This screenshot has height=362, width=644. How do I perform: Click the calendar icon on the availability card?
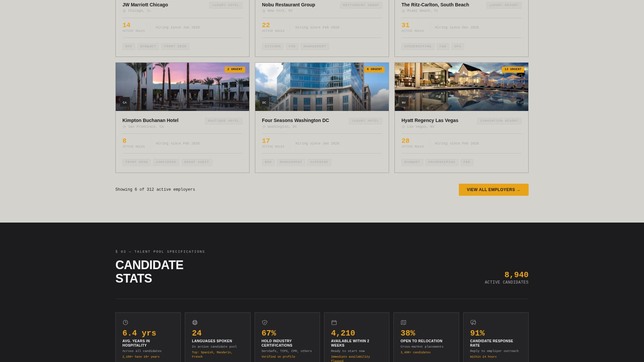334,322
